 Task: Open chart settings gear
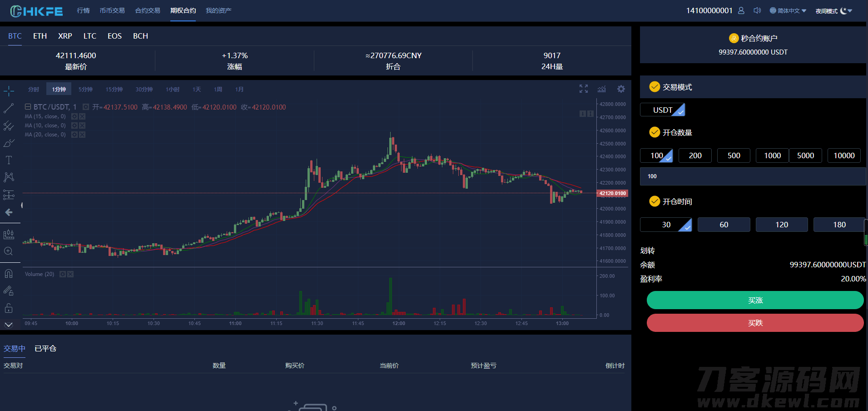point(621,89)
